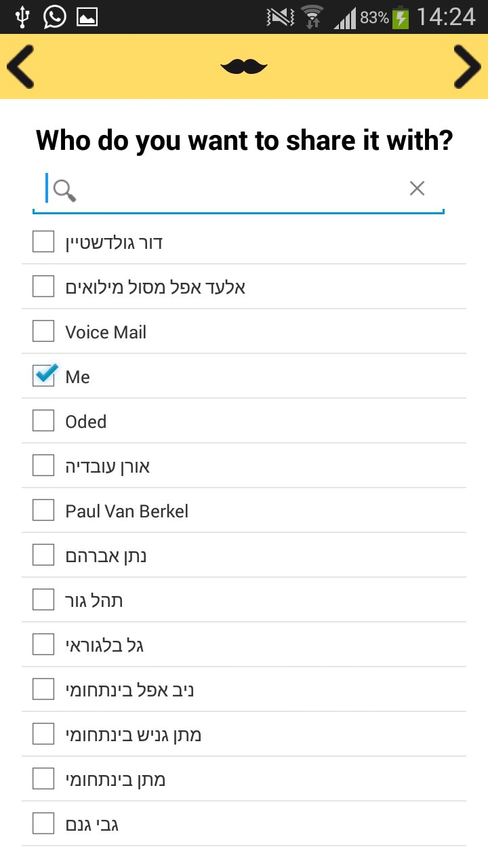Screen dimensions: 488x868
Task: Tap the image notification icon
Action: click(87, 17)
